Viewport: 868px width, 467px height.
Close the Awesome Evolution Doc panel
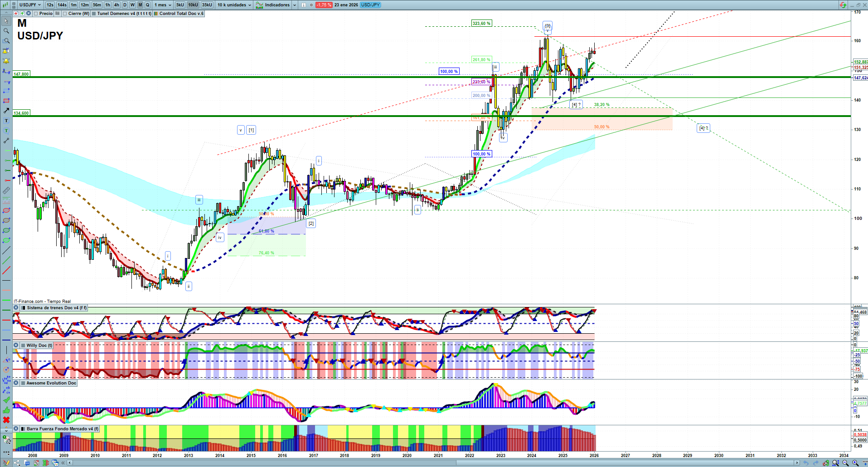pyautogui.click(x=16, y=383)
